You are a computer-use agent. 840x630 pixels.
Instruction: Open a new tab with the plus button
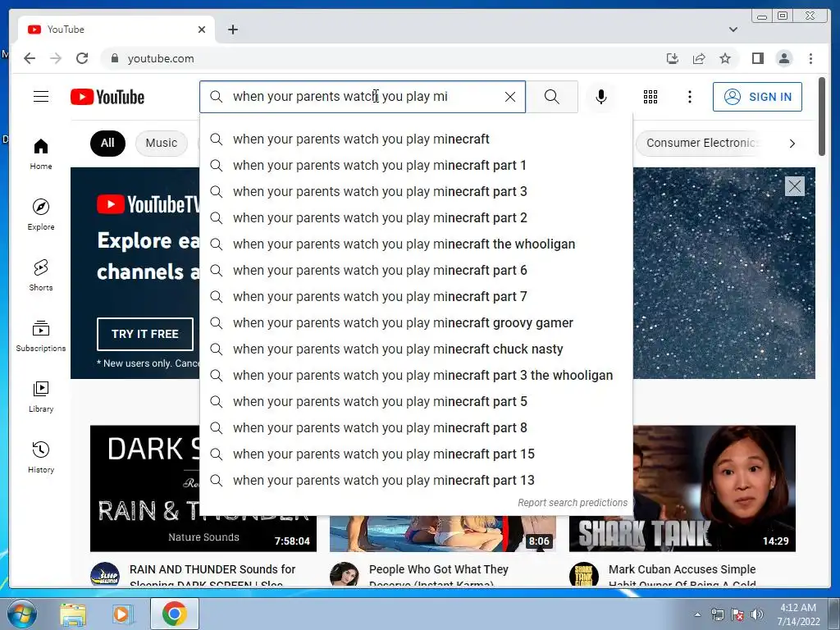point(232,30)
